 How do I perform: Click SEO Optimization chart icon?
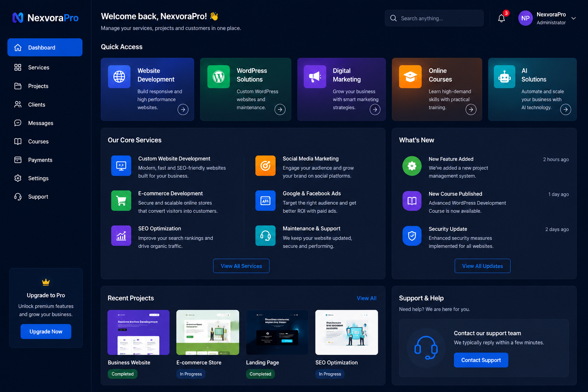pos(121,235)
